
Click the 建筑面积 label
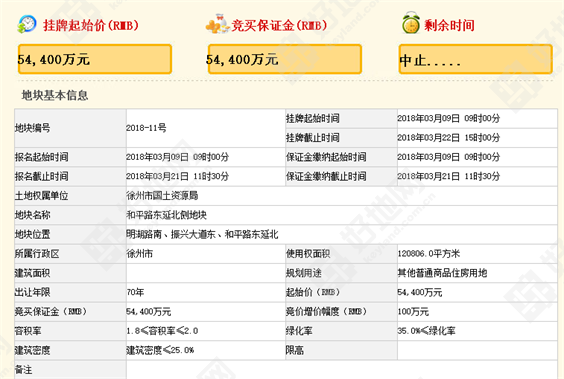point(32,274)
